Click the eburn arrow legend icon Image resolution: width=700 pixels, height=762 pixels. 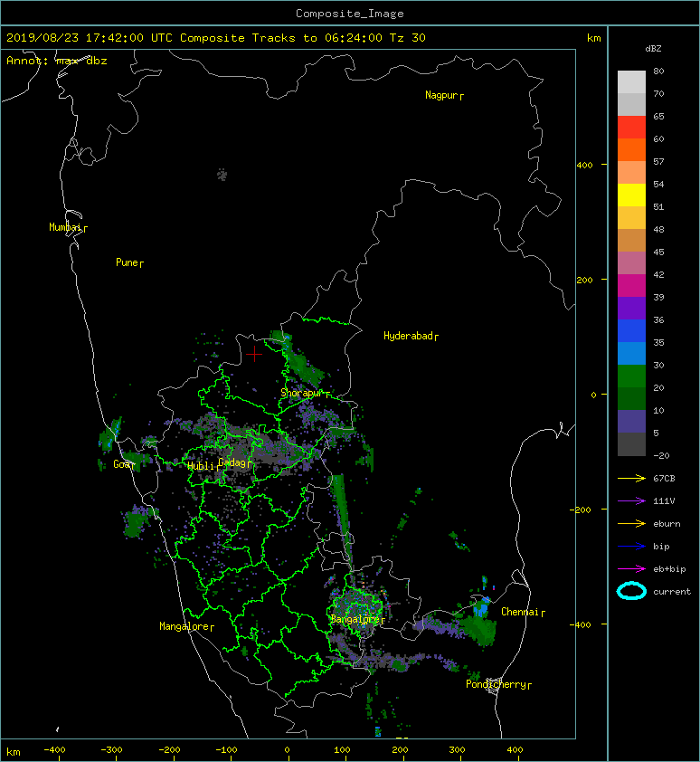tap(631, 523)
